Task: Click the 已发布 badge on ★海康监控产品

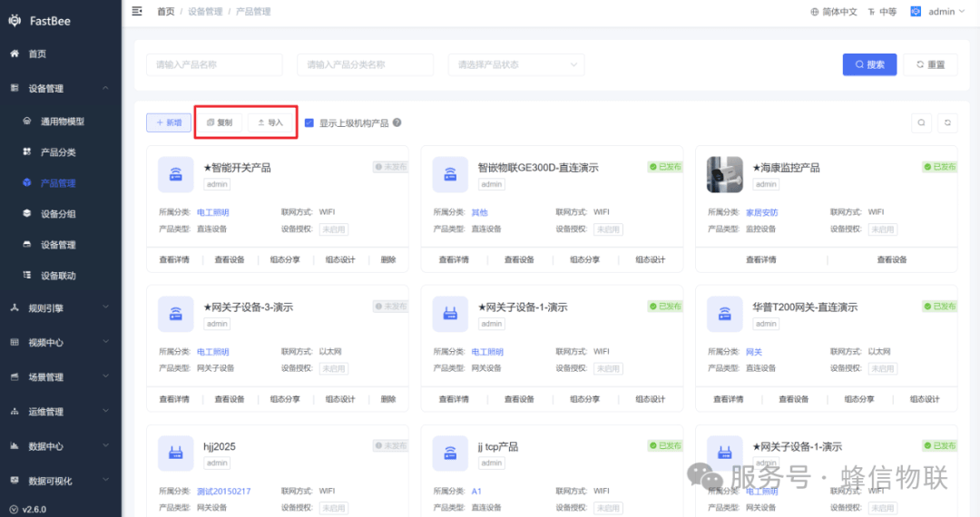Action: pyautogui.click(x=939, y=167)
